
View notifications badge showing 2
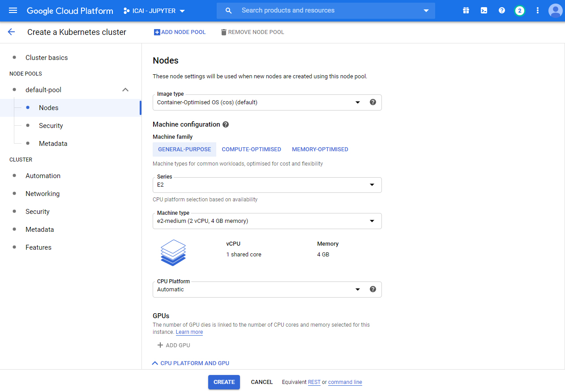click(x=519, y=11)
